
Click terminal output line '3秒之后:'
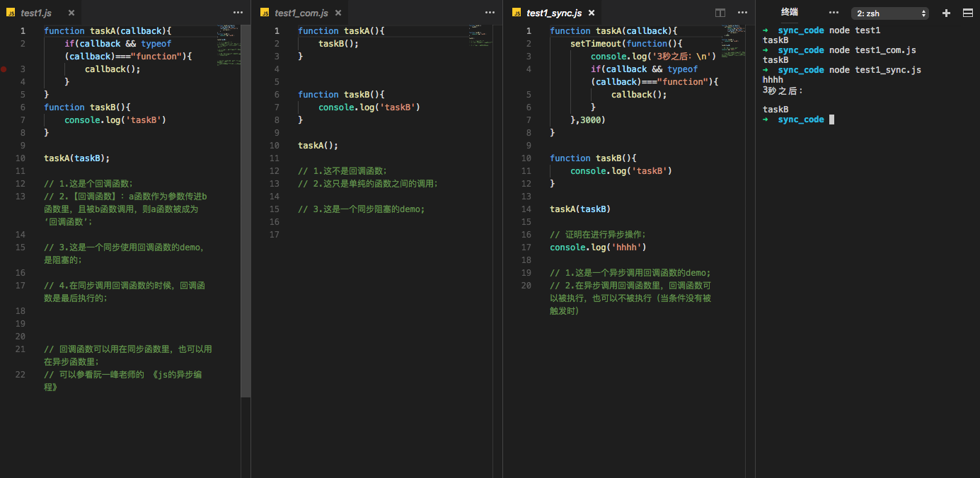(783, 91)
